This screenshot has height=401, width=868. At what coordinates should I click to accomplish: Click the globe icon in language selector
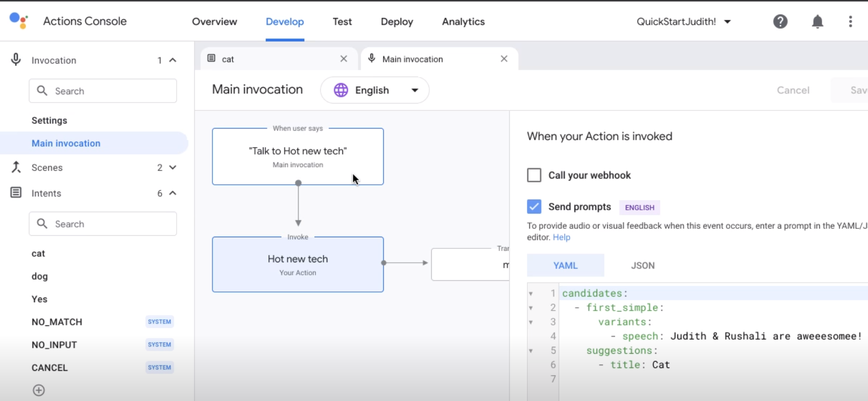point(341,90)
